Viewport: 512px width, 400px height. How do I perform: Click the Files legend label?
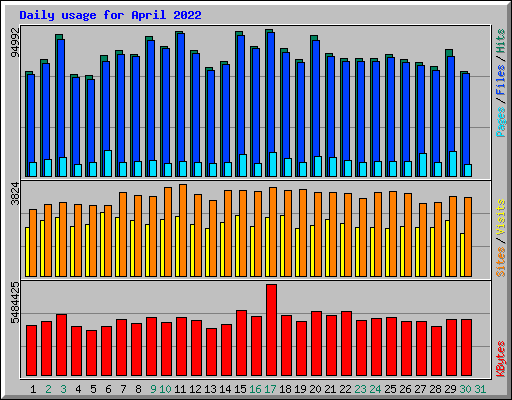[501, 79]
